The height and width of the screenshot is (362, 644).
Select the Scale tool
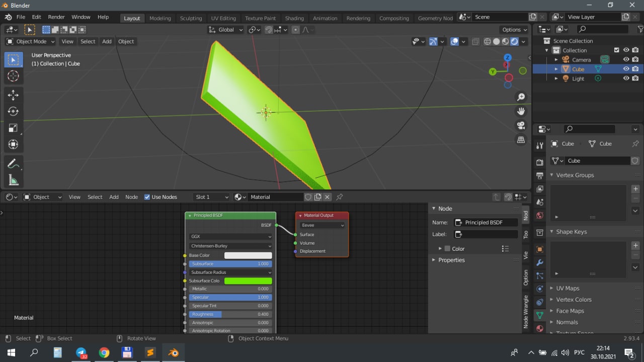click(x=14, y=128)
